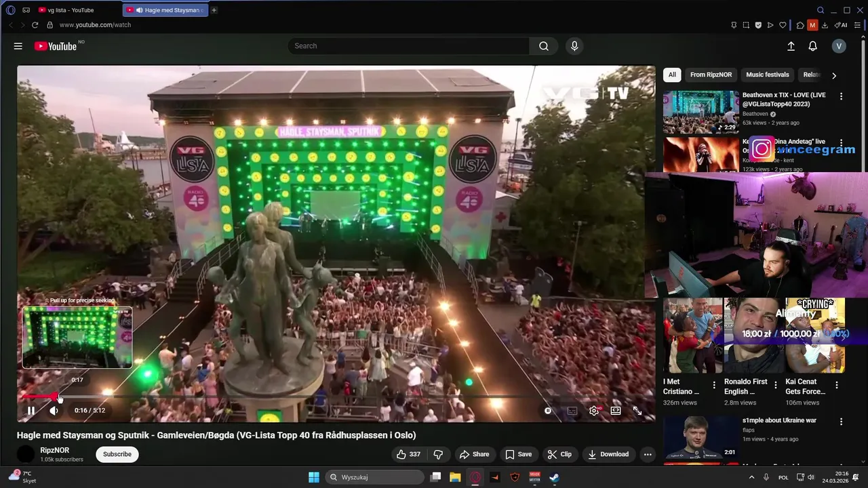Click in the YouTube Search input field
This screenshot has height=488, width=868.
coord(408,46)
